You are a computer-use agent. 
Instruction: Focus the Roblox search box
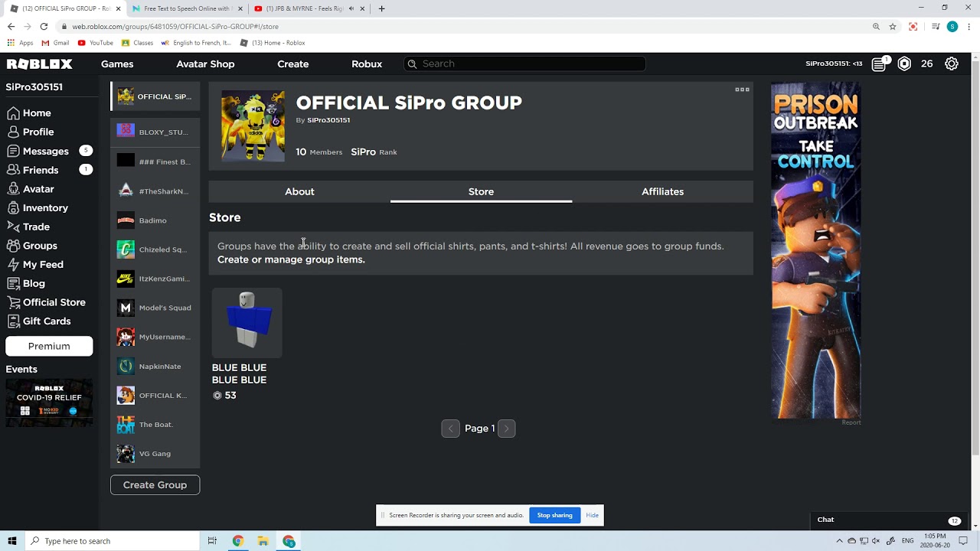[524, 64]
